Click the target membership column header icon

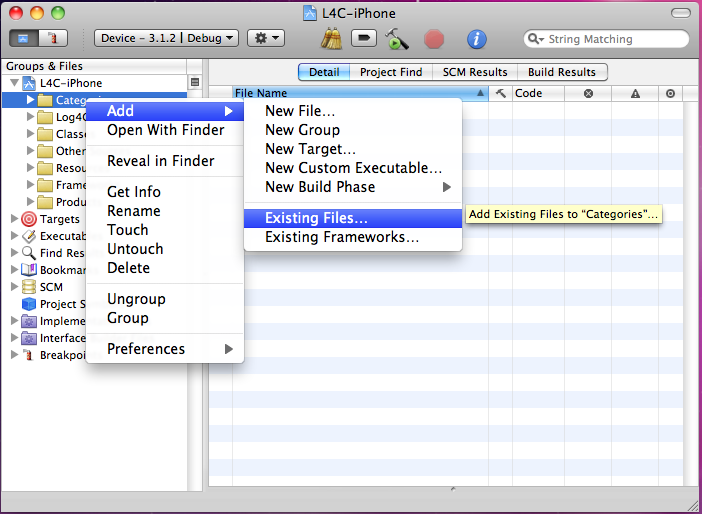pyautogui.click(x=670, y=93)
